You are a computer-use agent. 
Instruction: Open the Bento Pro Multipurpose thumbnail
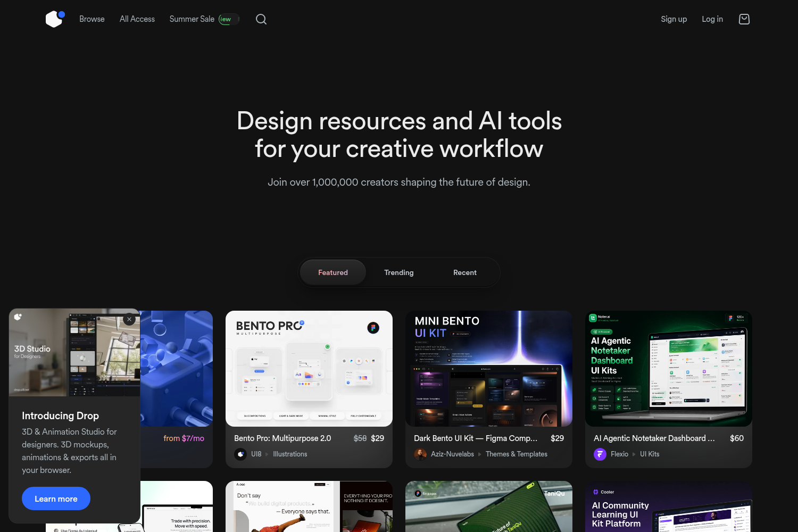[x=309, y=369]
